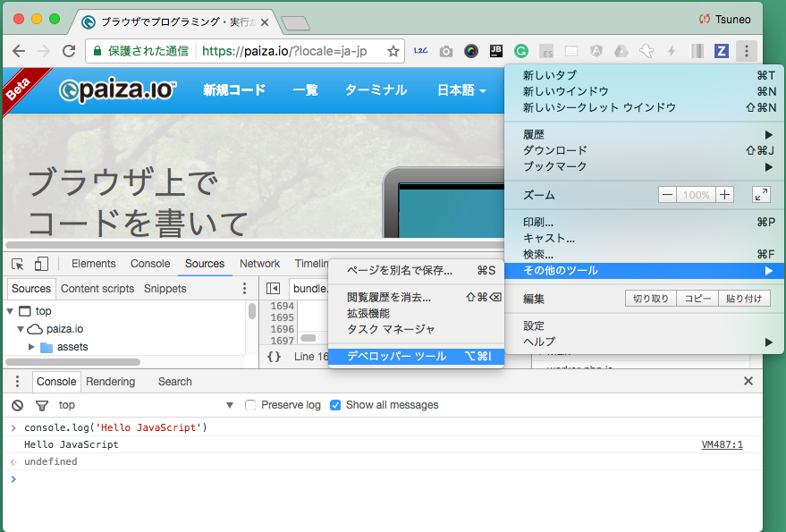The image size is (786, 532).
Task: Switch to the Content scripts tab
Action: [x=97, y=289]
